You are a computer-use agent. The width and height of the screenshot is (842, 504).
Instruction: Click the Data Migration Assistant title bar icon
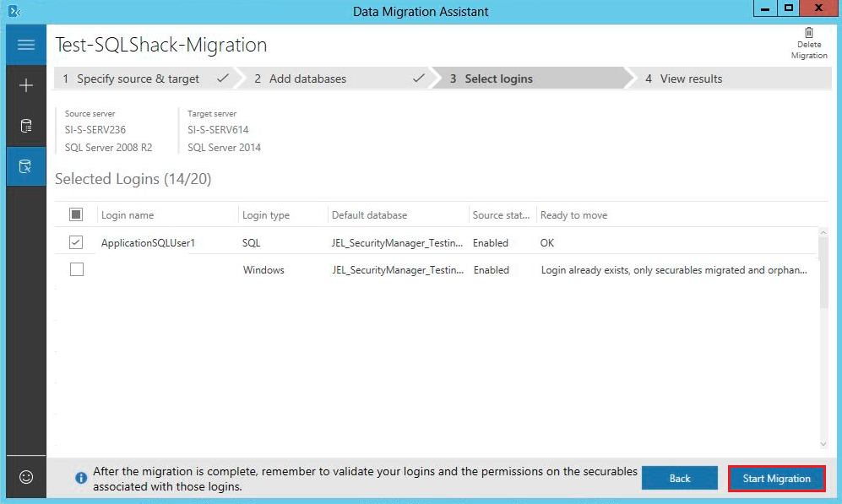pyautogui.click(x=14, y=11)
